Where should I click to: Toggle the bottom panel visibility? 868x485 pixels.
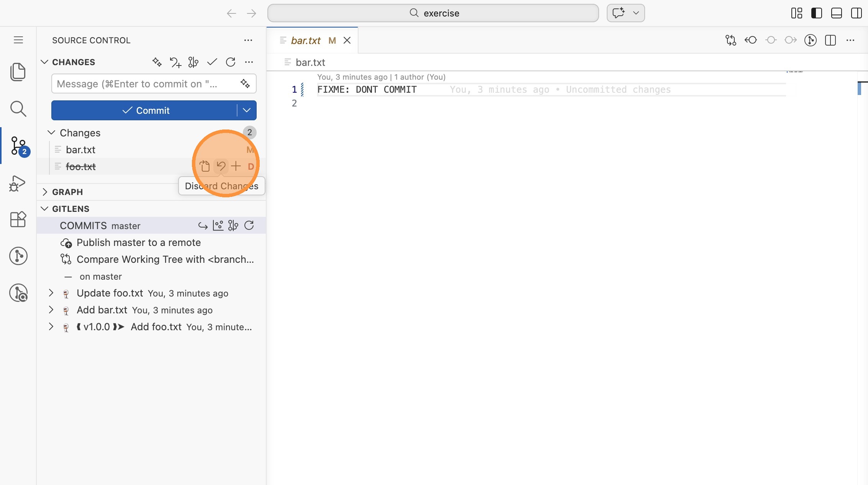(836, 13)
